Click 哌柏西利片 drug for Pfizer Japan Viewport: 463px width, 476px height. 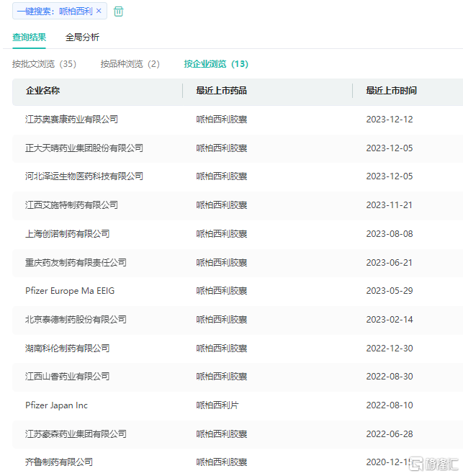[x=217, y=405]
